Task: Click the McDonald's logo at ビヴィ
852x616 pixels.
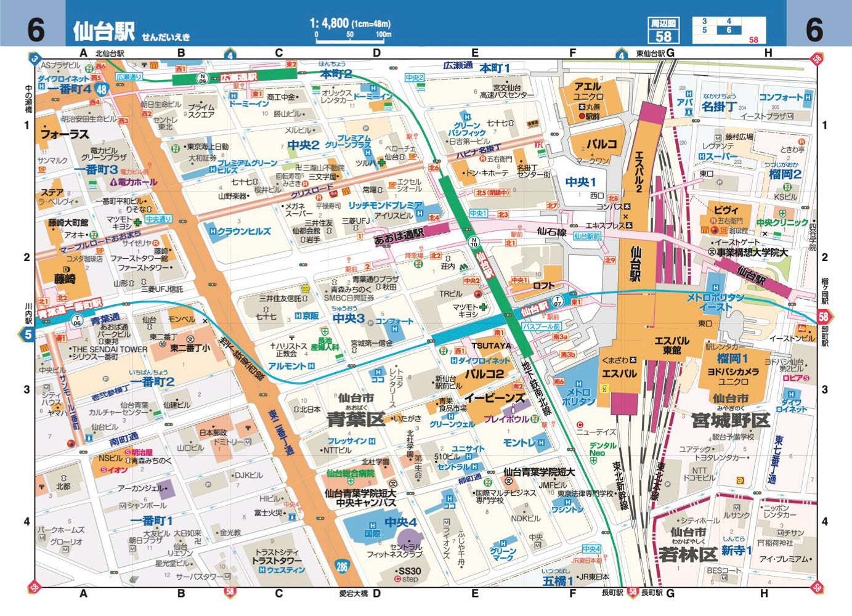Action: point(704,229)
